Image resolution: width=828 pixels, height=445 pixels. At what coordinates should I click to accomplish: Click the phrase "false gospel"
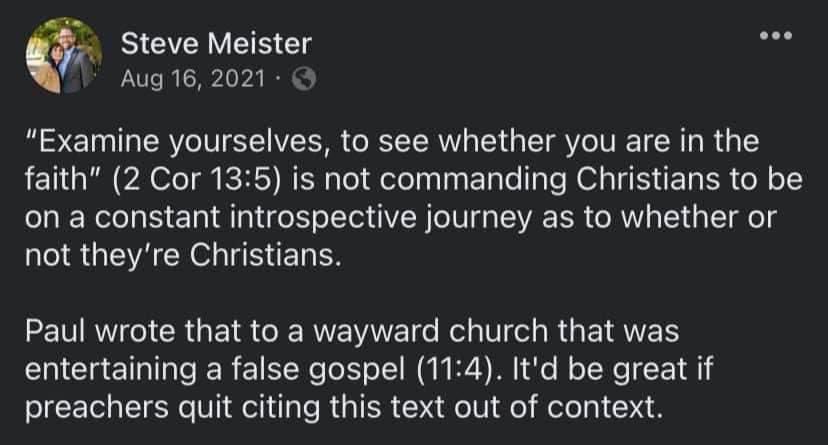click(x=318, y=370)
